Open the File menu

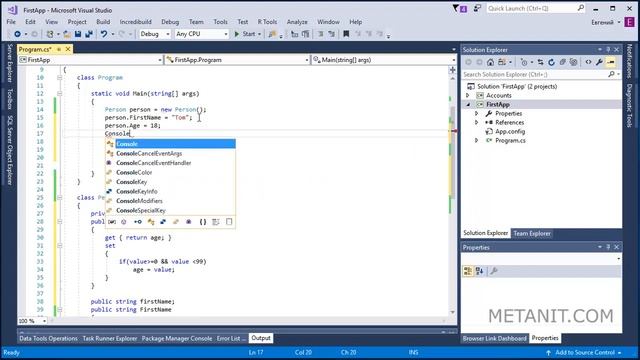(11, 22)
